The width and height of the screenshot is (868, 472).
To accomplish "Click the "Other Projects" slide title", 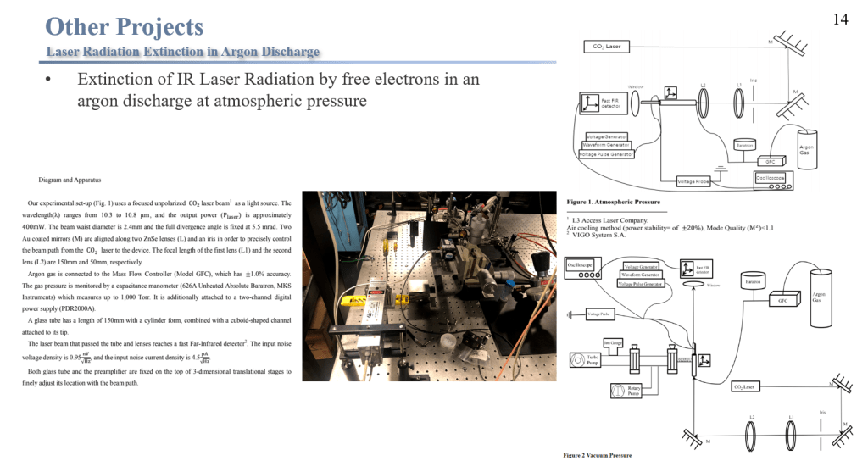I will [125, 26].
